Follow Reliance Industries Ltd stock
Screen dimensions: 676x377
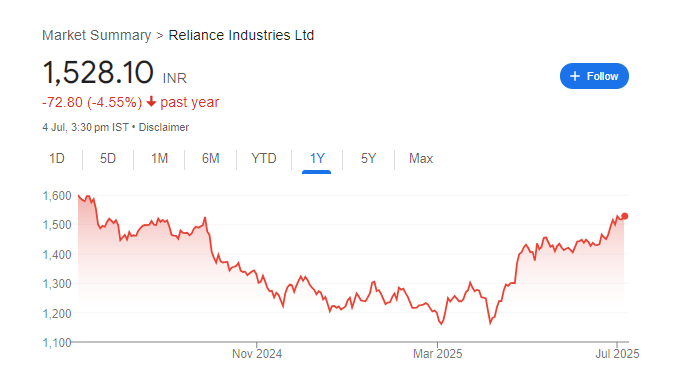click(x=594, y=76)
